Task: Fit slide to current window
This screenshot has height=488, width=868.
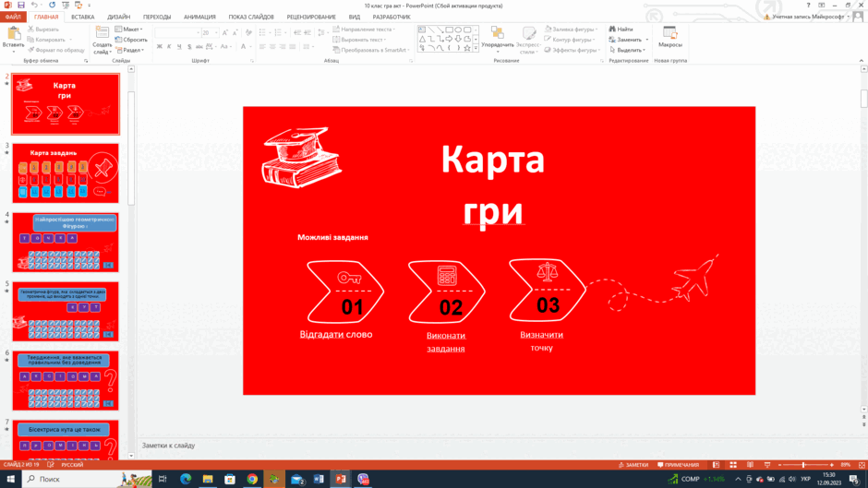Action: 862,465
